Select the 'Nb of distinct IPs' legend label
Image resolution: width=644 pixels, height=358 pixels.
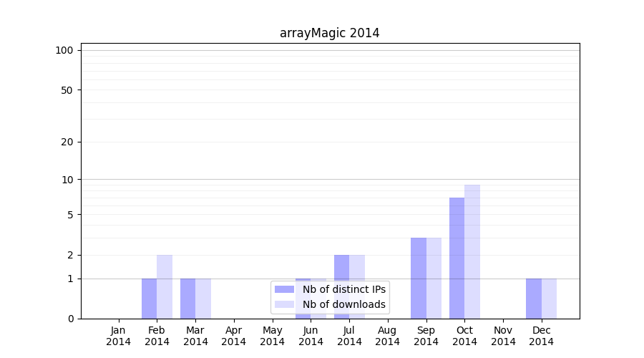point(343,289)
